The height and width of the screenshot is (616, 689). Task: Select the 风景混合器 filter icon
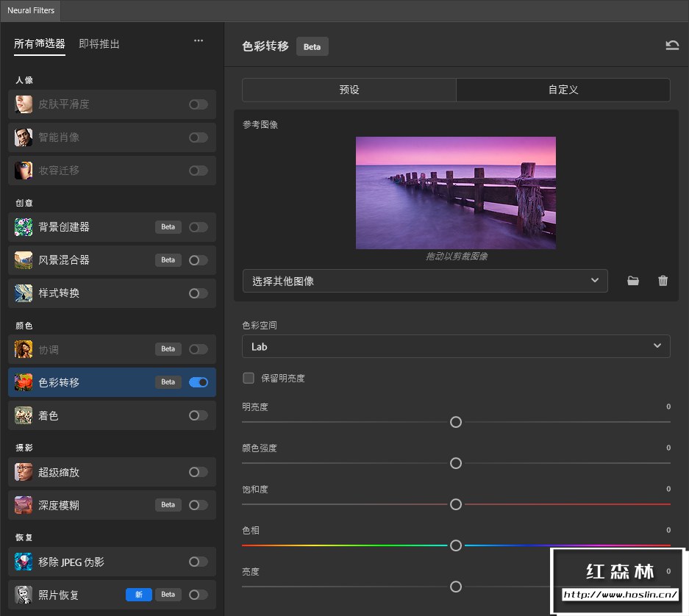24,260
